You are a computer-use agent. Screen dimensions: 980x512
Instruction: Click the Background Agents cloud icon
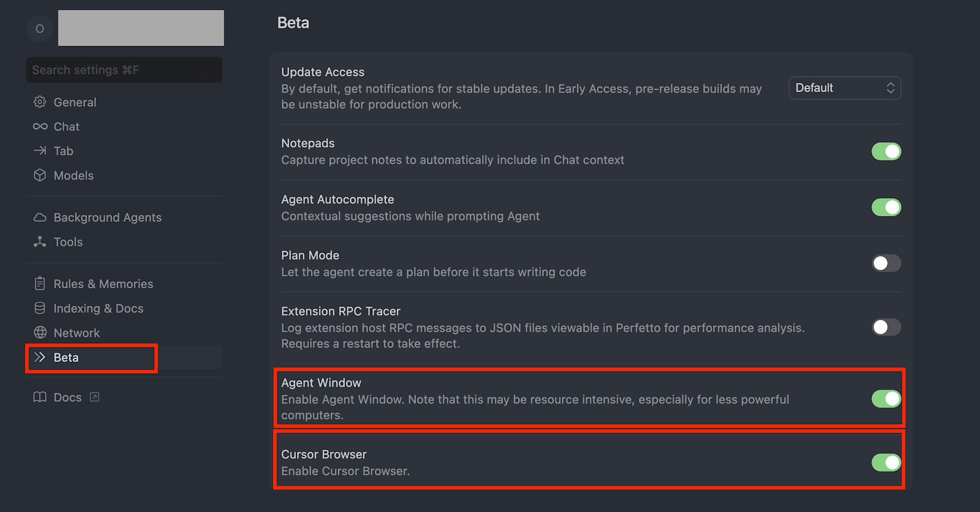(40, 217)
